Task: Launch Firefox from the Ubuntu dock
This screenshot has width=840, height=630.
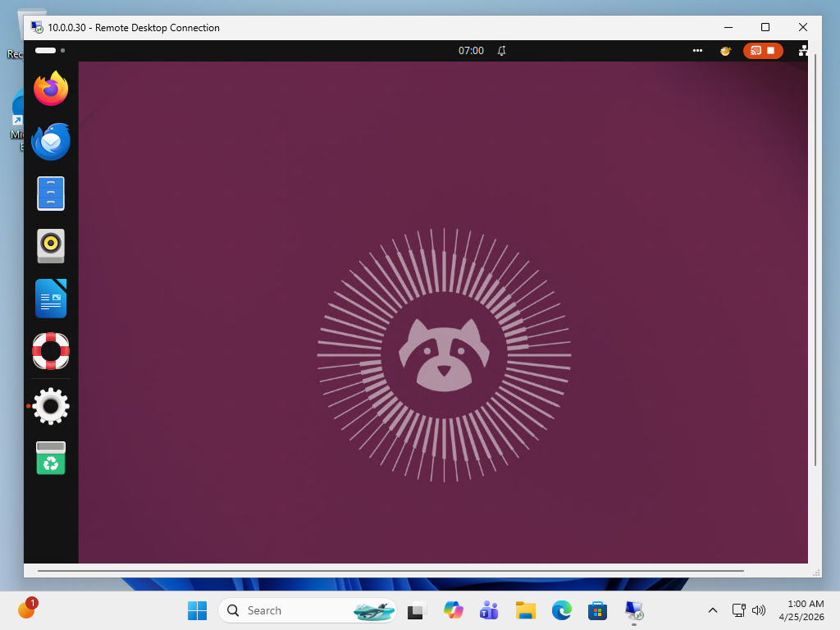Action: click(51, 89)
